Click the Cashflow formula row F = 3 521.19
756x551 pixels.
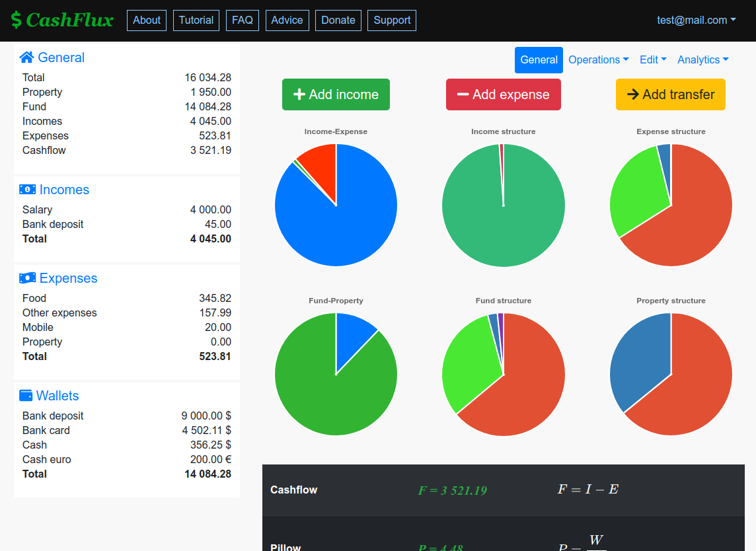(504, 490)
